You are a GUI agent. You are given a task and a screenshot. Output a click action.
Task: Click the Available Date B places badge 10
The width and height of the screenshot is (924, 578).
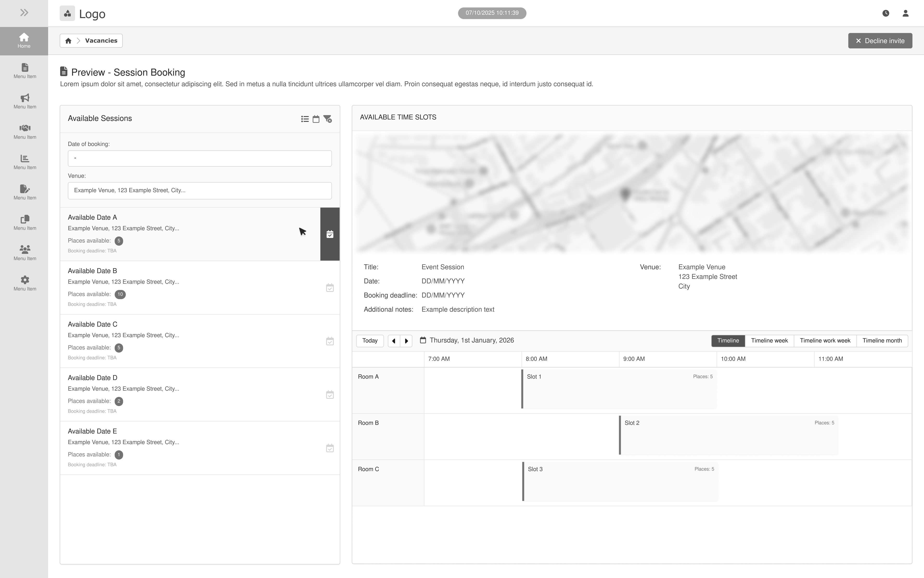click(120, 294)
